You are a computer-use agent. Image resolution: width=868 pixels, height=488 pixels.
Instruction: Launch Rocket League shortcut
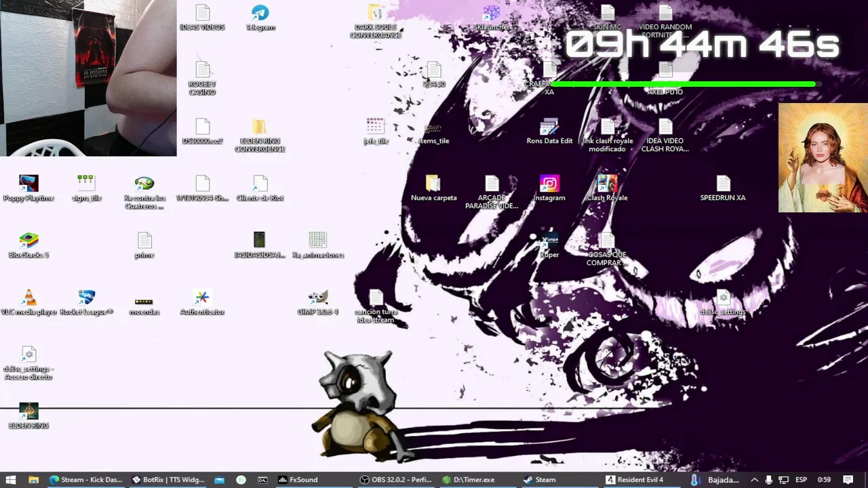[x=86, y=302]
